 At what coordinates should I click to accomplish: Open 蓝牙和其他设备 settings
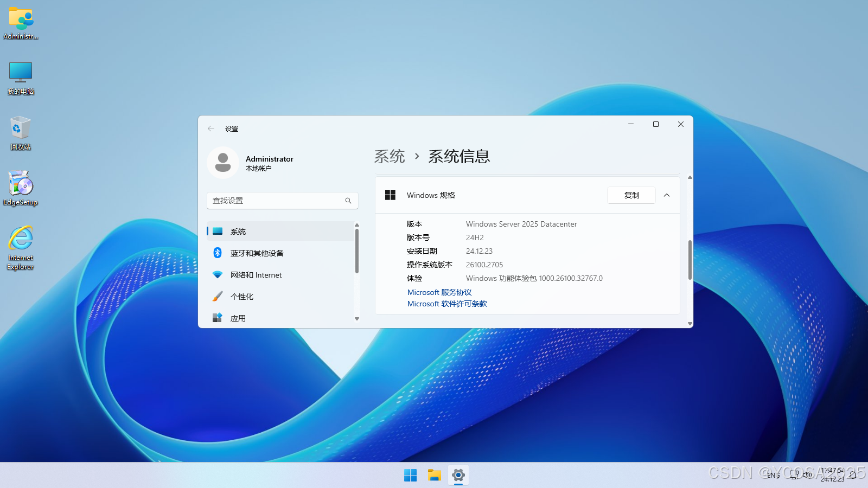click(x=280, y=253)
